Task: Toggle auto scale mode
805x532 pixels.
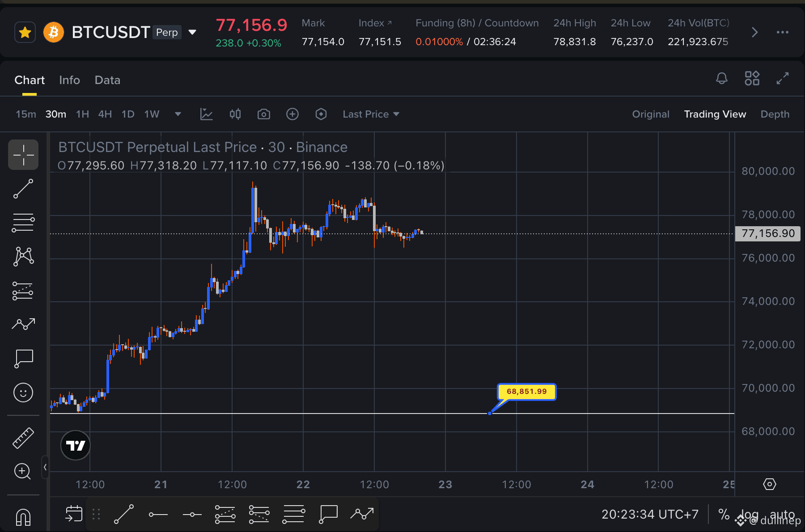Action: click(782, 514)
